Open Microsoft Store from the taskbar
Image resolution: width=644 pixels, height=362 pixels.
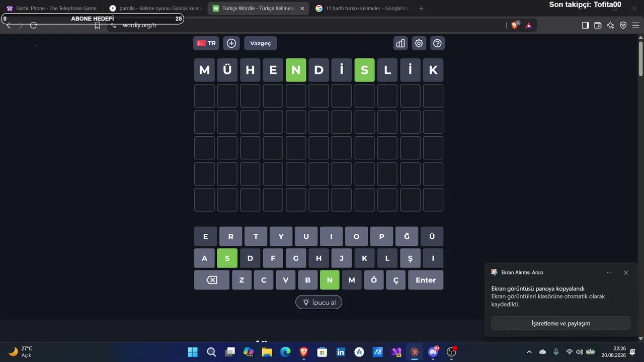tap(322, 352)
